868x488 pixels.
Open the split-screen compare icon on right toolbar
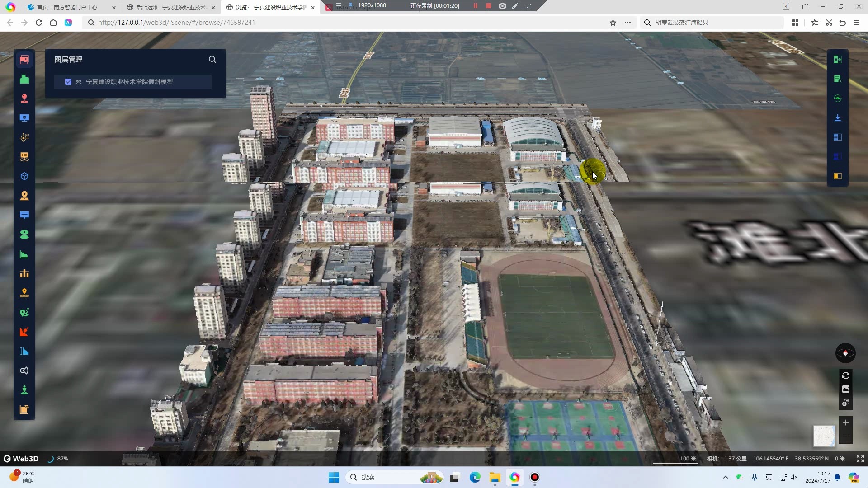pyautogui.click(x=837, y=137)
